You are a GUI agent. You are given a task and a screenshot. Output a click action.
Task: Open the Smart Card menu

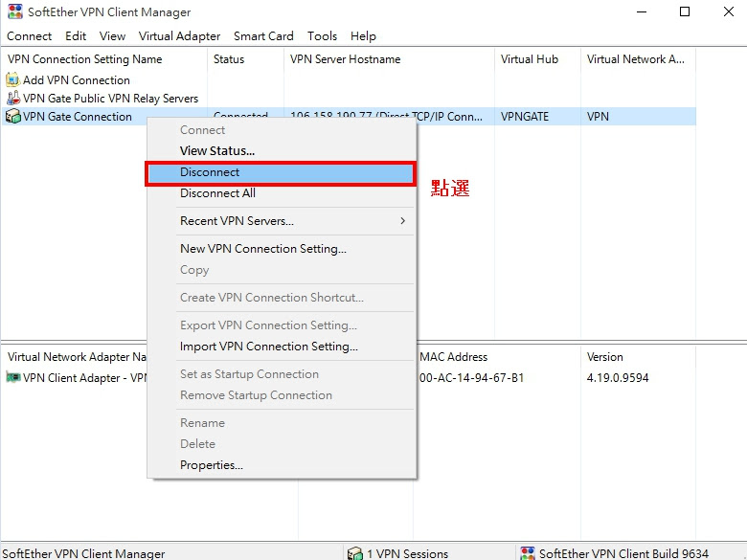[263, 36]
